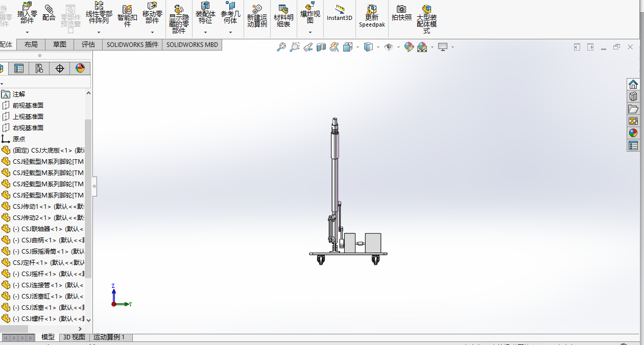Create a 新建运动算例 new motion study
The image size is (644, 345).
(x=257, y=16)
